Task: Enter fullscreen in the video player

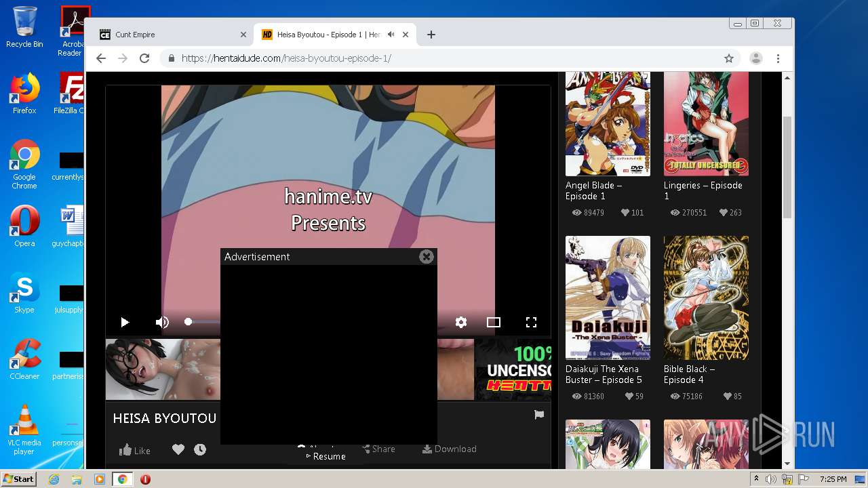Action: click(x=531, y=322)
